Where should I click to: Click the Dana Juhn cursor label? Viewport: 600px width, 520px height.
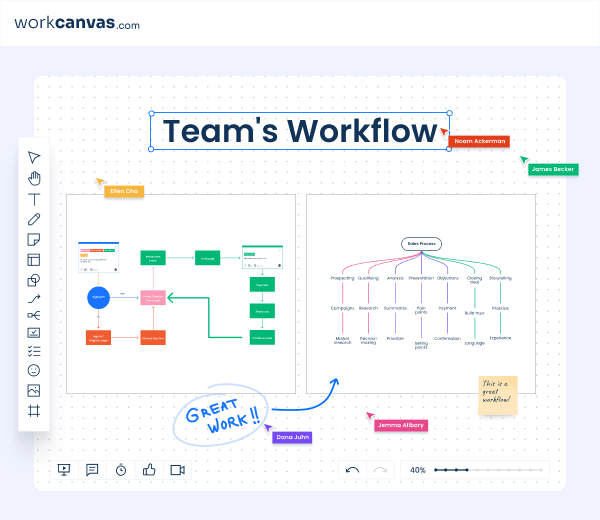point(292,437)
